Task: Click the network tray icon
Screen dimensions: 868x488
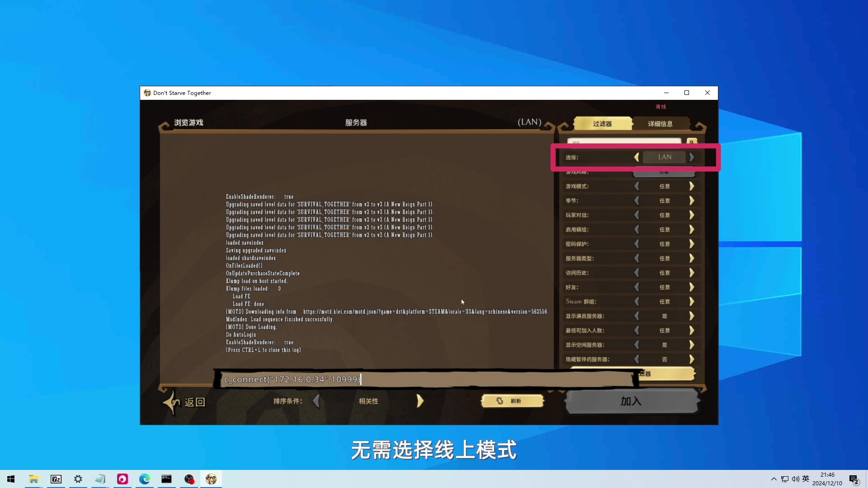Action: 785,479
